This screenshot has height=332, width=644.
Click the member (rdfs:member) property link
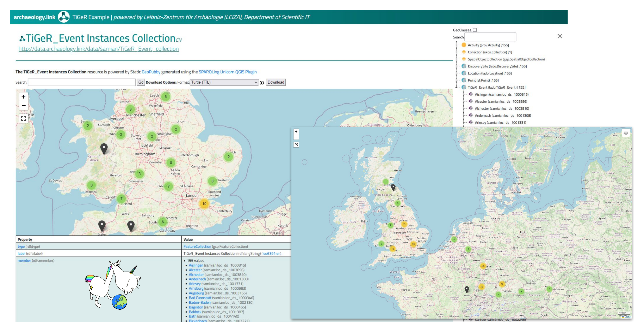pyautogui.click(x=24, y=261)
